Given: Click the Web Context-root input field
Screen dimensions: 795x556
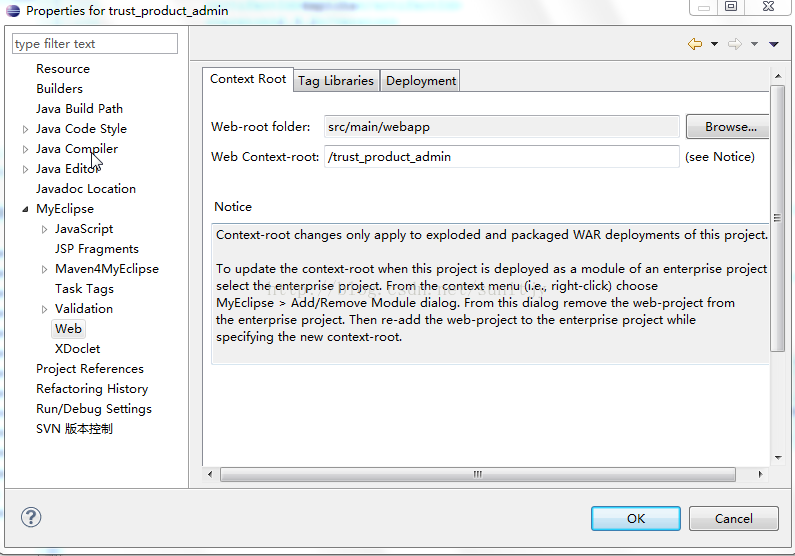Looking at the screenshot, I should tap(501, 157).
